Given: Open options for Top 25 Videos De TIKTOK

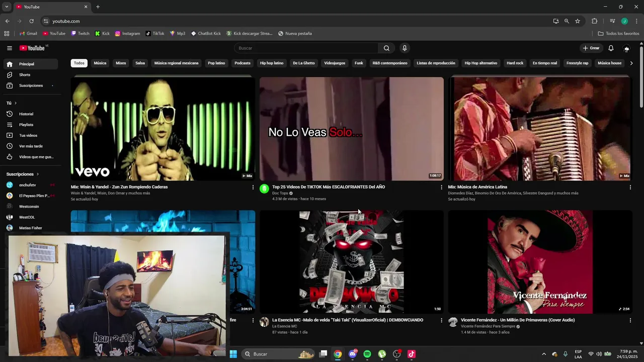Looking at the screenshot, I should pyautogui.click(x=442, y=187).
